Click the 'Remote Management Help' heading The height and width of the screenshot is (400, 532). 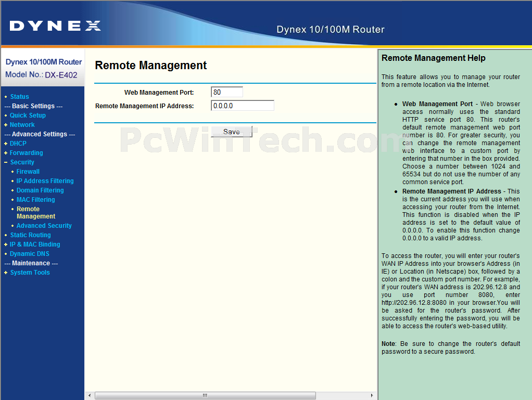tap(433, 58)
